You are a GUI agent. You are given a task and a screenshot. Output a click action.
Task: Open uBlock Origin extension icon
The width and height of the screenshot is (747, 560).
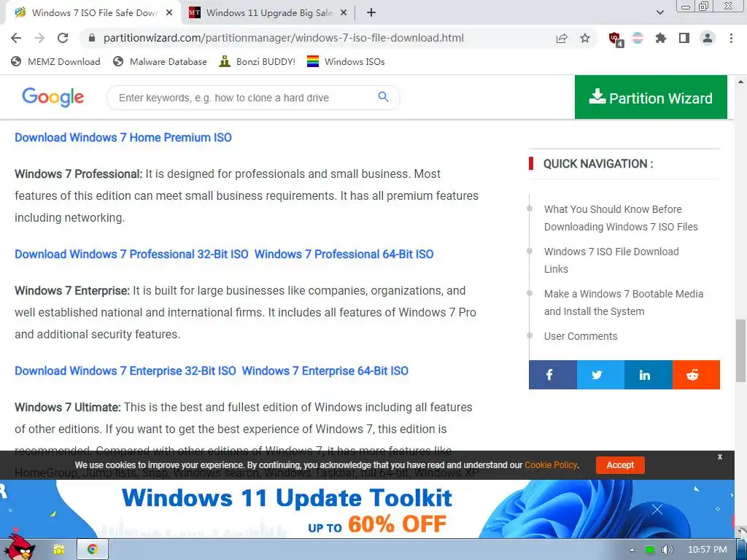click(615, 39)
